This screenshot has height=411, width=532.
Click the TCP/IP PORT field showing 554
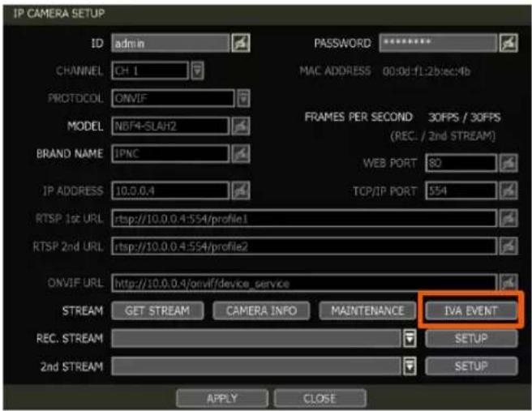click(461, 191)
